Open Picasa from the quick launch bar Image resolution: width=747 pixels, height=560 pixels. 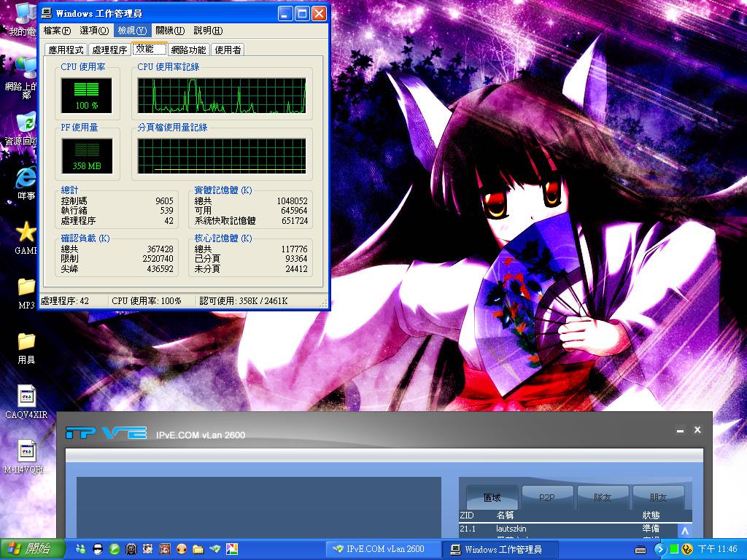pos(233,551)
